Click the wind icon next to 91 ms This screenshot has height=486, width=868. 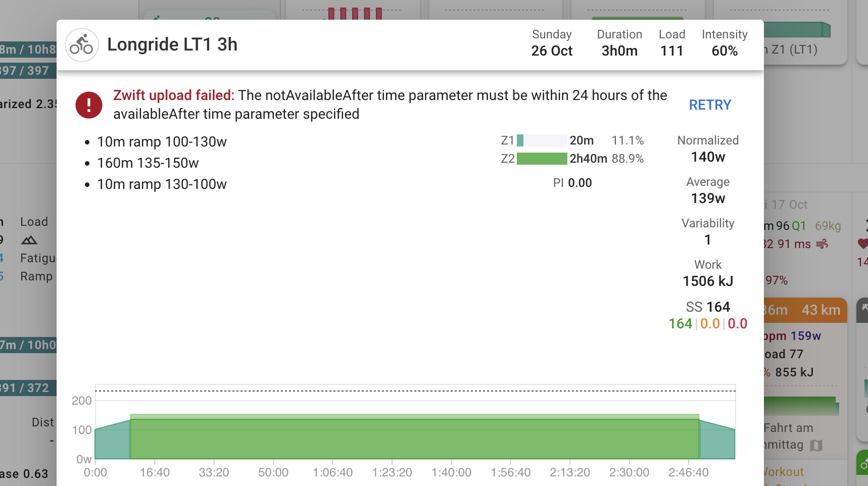(x=822, y=245)
